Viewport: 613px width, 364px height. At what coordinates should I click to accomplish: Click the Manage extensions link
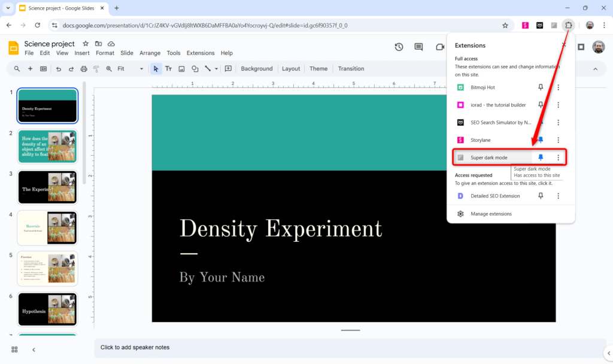coord(491,214)
